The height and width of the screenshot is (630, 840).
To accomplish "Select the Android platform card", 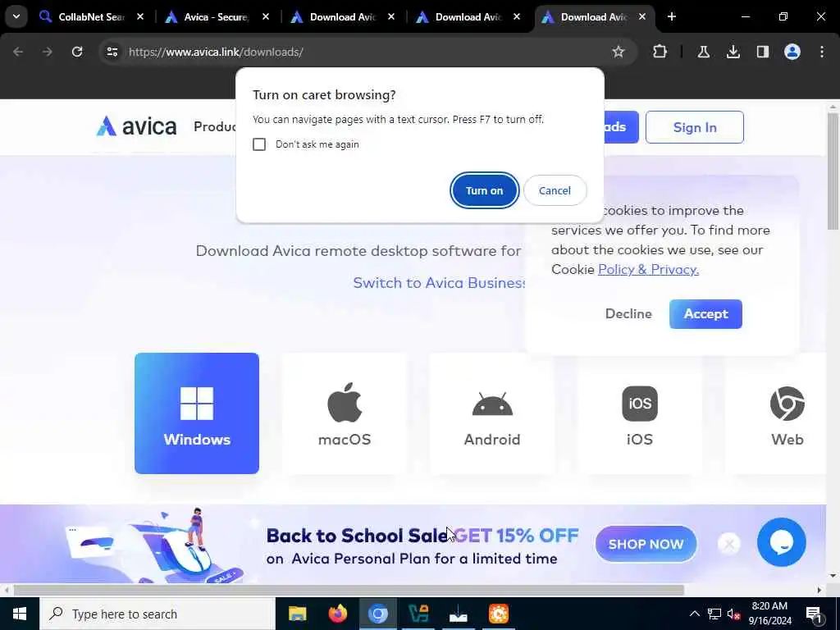I will coord(492,413).
